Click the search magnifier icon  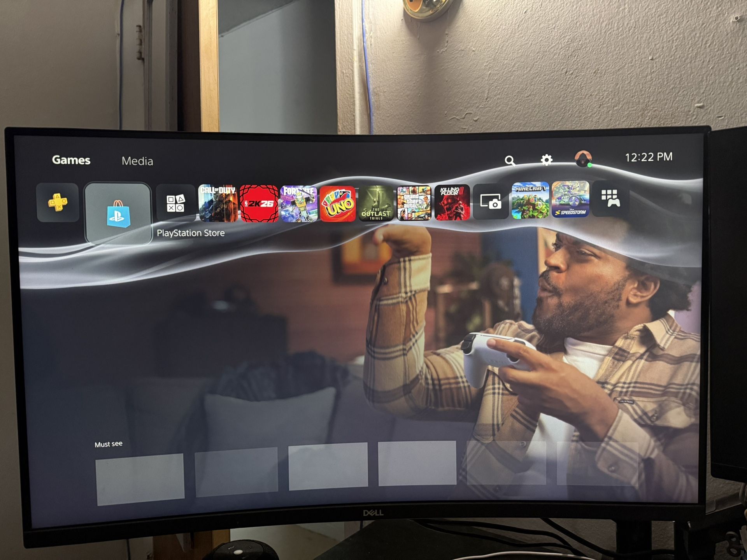[510, 161]
